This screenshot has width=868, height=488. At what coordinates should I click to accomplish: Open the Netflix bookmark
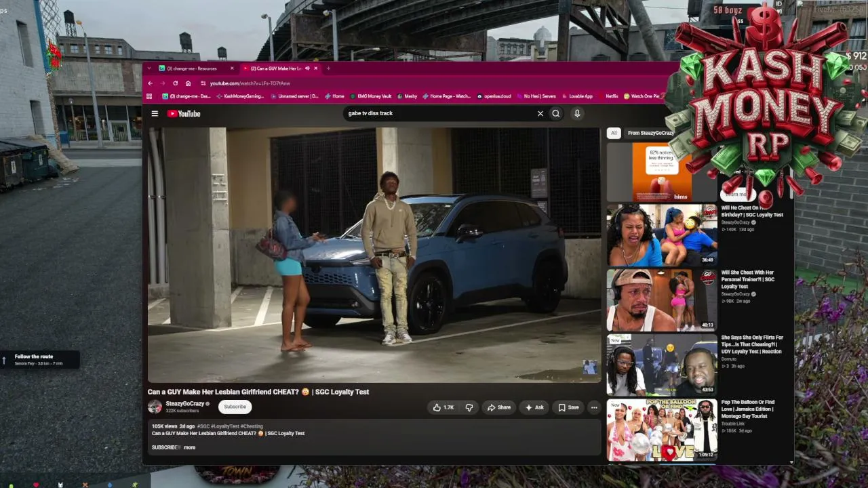point(608,96)
